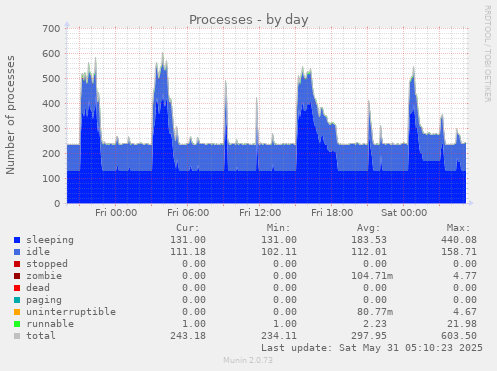Click idle minimum value 102.11
The width and height of the screenshot is (497, 371).
point(279,252)
